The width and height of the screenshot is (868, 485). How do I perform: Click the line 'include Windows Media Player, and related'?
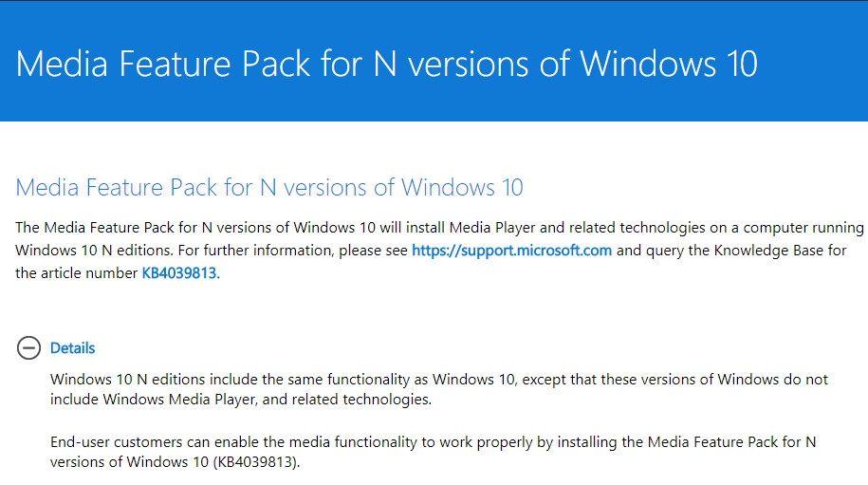(x=241, y=400)
